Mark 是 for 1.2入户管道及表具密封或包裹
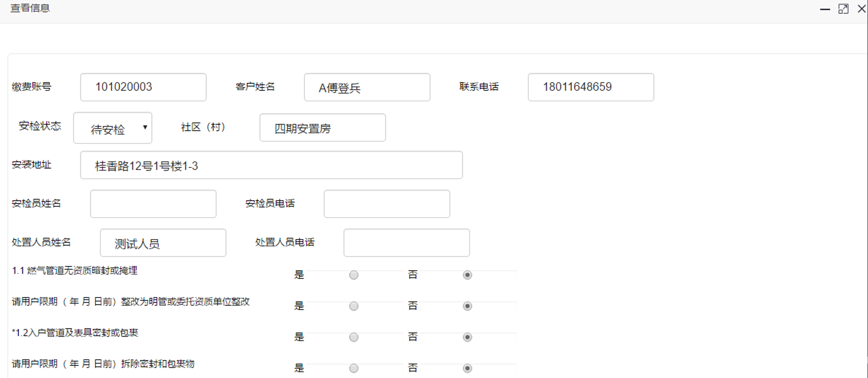 [354, 337]
